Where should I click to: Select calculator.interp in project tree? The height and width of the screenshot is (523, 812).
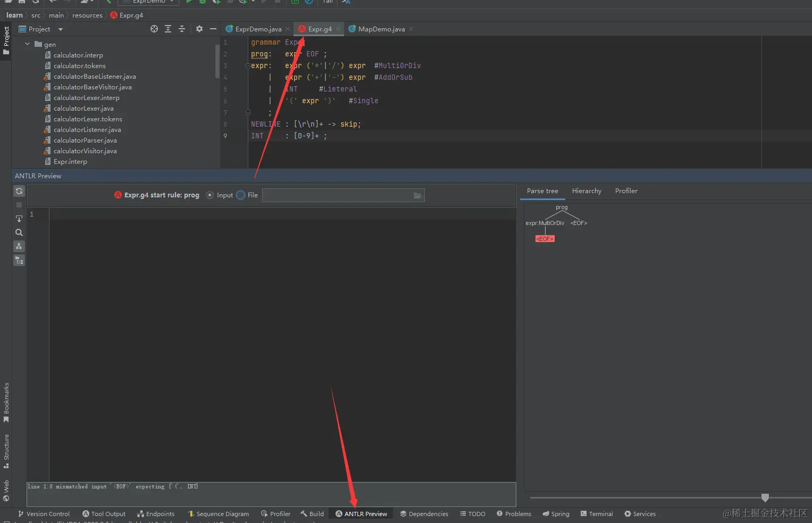[x=78, y=55]
